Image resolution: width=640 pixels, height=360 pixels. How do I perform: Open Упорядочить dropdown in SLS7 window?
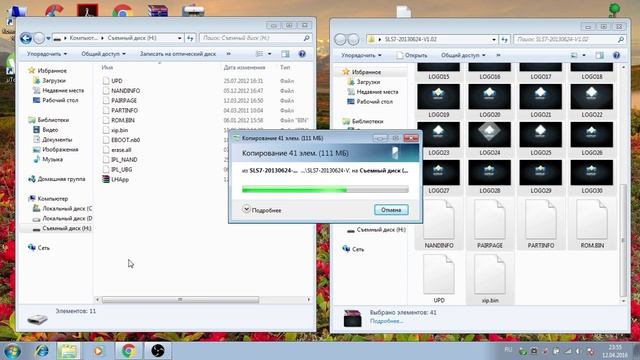coord(361,55)
